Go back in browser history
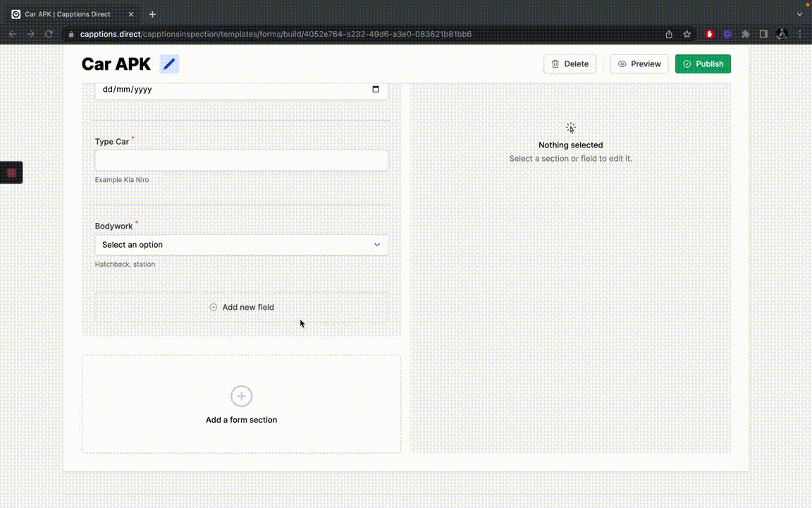 coord(13,34)
